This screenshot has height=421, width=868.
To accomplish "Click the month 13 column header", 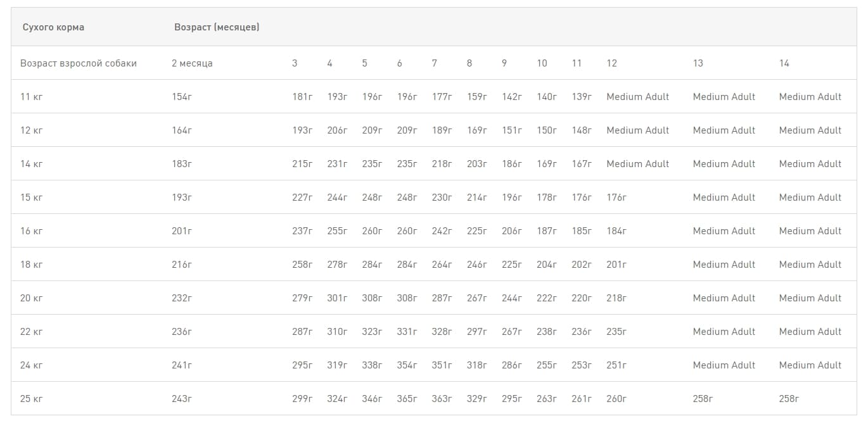I will pyautogui.click(x=698, y=63).
